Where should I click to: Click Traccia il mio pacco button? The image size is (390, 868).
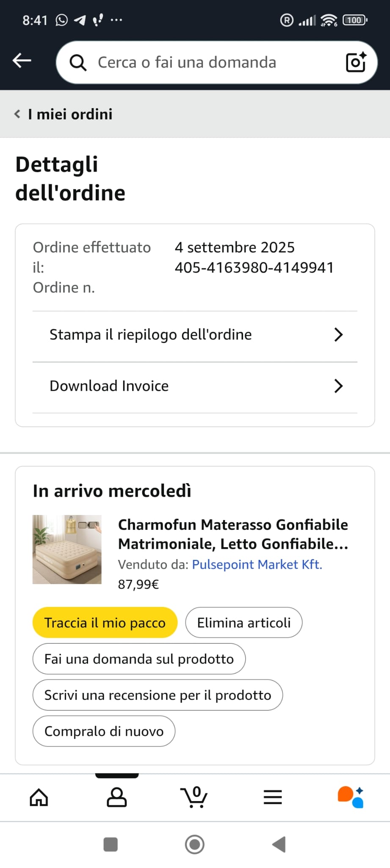click(105, 623)
